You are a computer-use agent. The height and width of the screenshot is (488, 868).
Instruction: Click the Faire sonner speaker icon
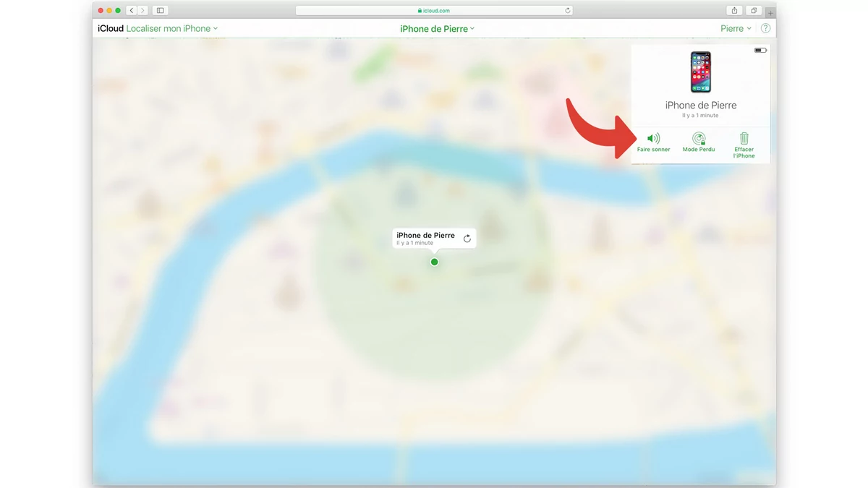pos(653,138)
